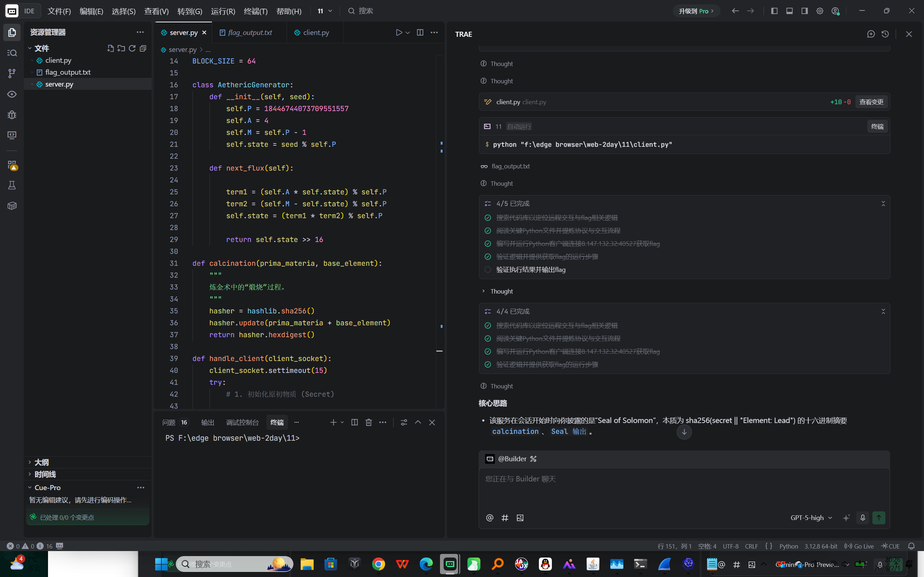Image resolution: width=924 pixels, height=577 pixels.
Task: Open the 终端(T) menu
Action: pyautogui.click(x=256, y=11)
